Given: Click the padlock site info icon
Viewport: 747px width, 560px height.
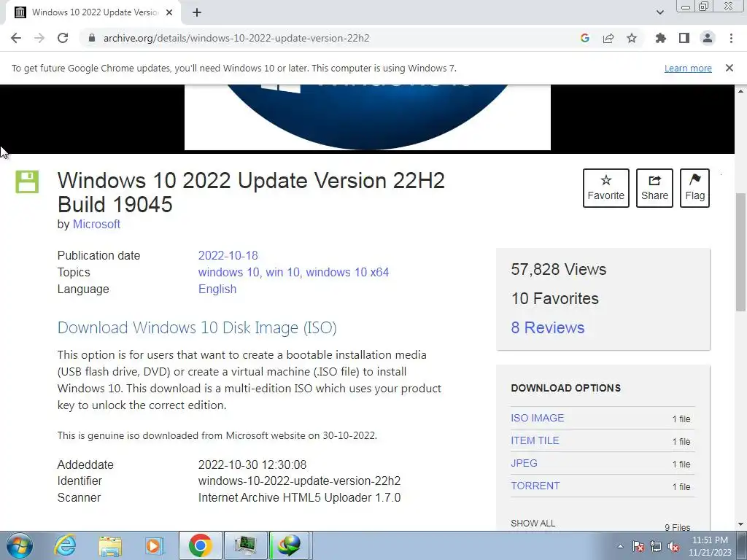Looking at the screenshot, I should (92, 38).
